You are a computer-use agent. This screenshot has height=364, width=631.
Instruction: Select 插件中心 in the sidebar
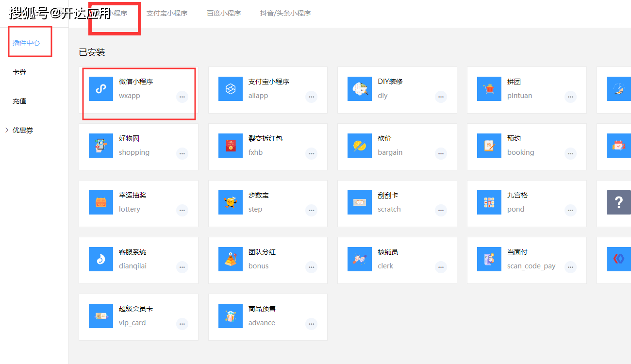point(26,43)
